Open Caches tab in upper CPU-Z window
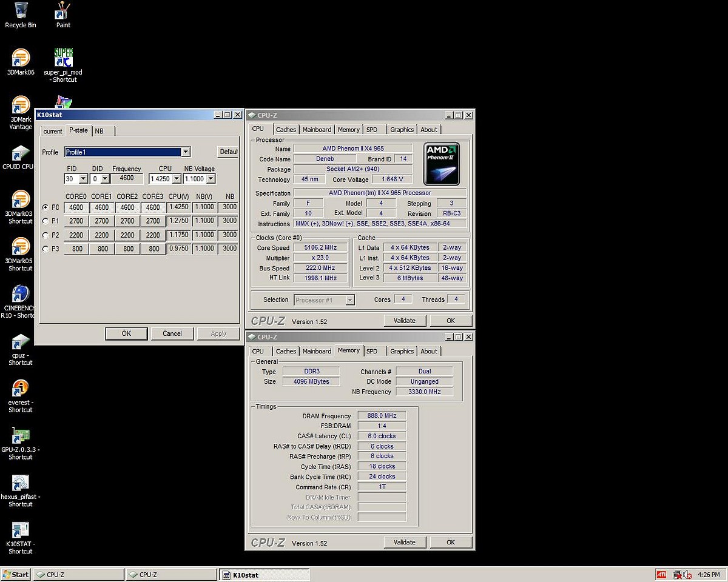Screen dimensions: 728x582 click(x=286, y=130)
